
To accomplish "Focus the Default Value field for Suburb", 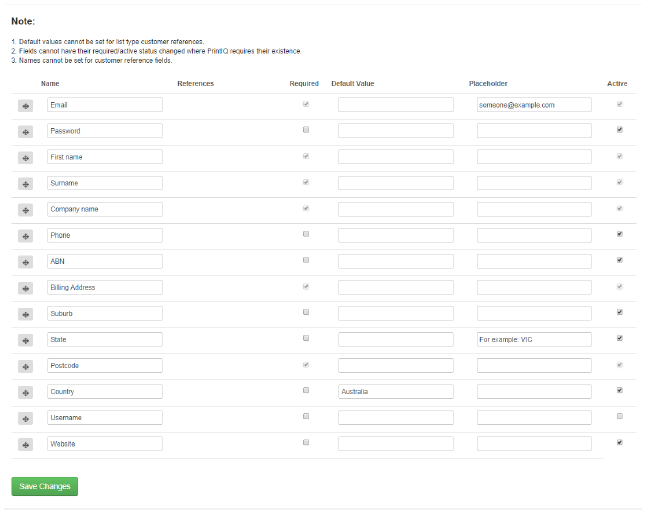I will [396, 313].
